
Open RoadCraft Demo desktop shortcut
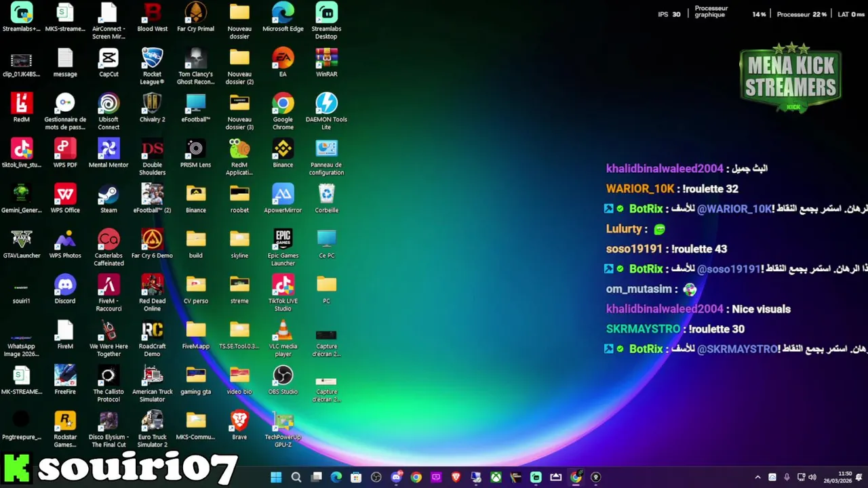click(152, 340)
